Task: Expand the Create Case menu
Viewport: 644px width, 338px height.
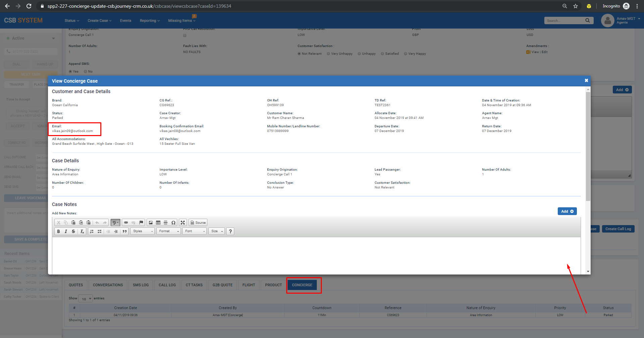Action: (x=99, y=20)
